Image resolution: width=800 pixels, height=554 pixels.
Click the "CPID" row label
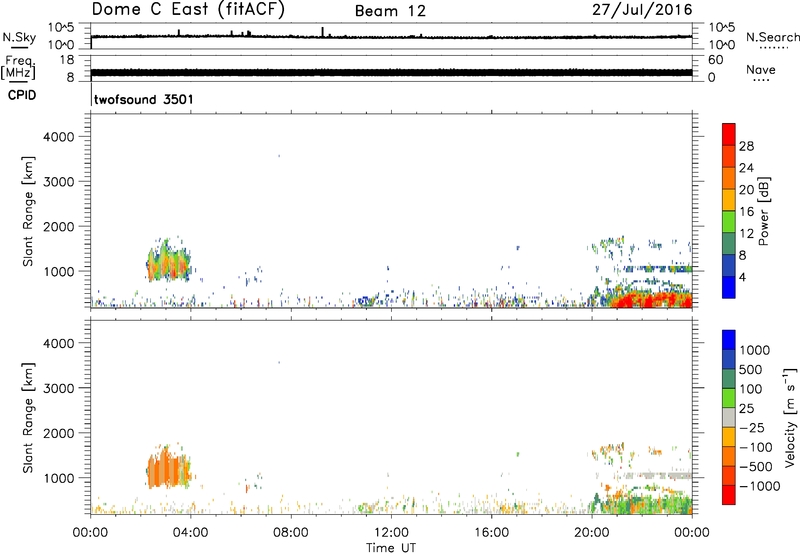(22, 95)
